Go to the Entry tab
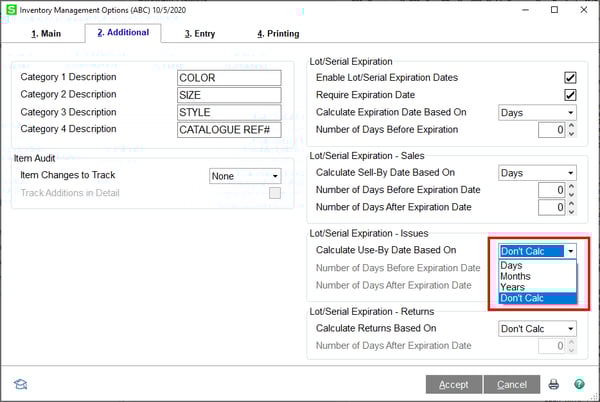Viewport: 600px width, 402px height. (x=200, y=34)
